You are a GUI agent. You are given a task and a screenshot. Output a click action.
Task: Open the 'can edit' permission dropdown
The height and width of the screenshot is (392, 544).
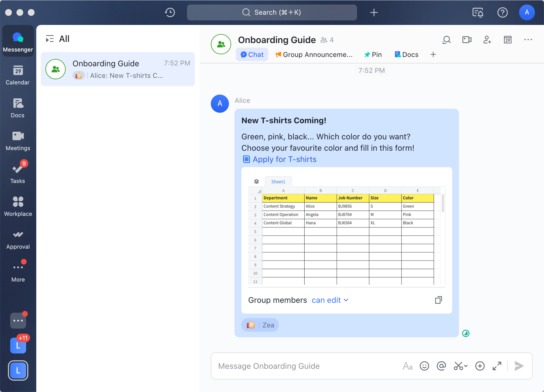pos(330,300)
